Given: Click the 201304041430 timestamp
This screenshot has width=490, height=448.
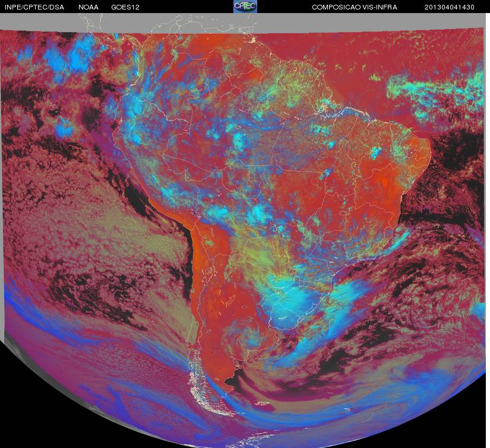Looking at the screenshot, I should (x=450, y=7).
